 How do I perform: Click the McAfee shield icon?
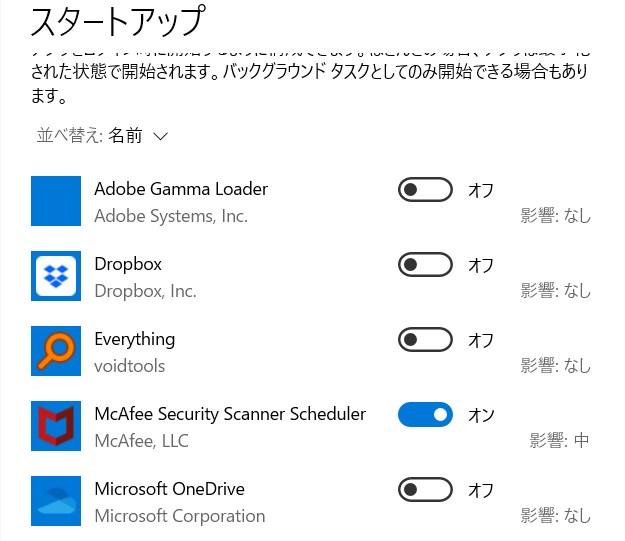56,426
